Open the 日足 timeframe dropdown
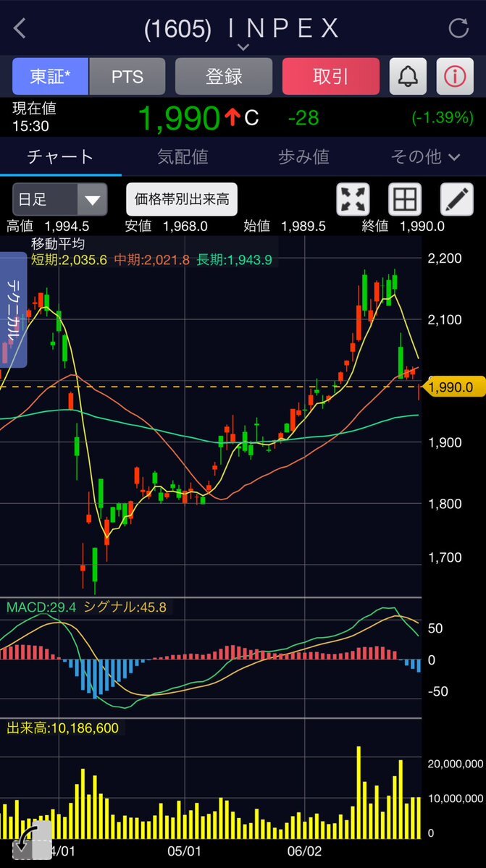The image size is (486, 868). [x=60, y=199]
